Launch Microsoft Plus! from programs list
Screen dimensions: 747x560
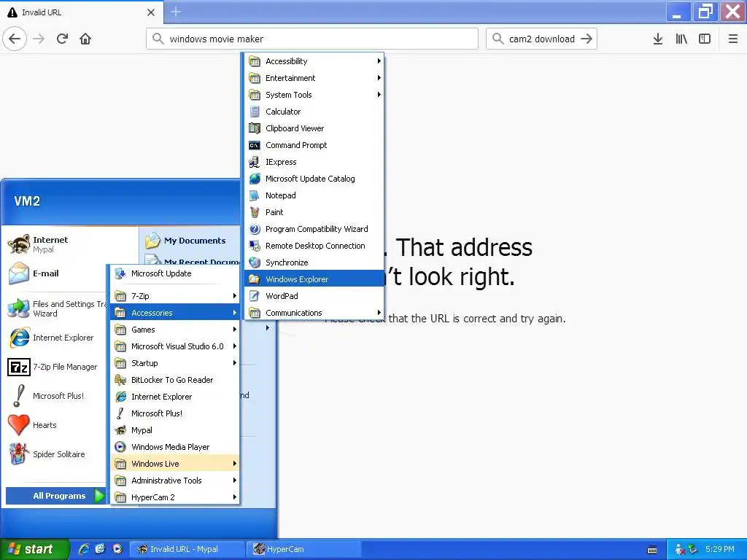[175, 413]
